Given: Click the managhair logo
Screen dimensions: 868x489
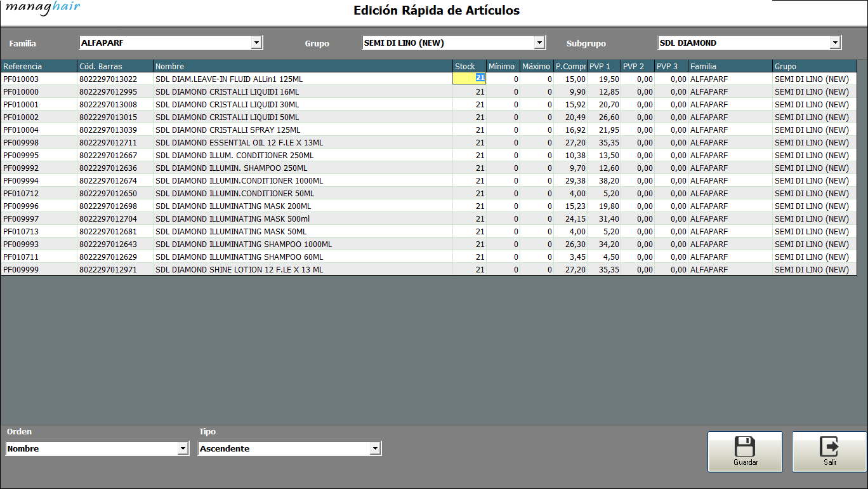Looking at the screenshot, I should 43,8.
